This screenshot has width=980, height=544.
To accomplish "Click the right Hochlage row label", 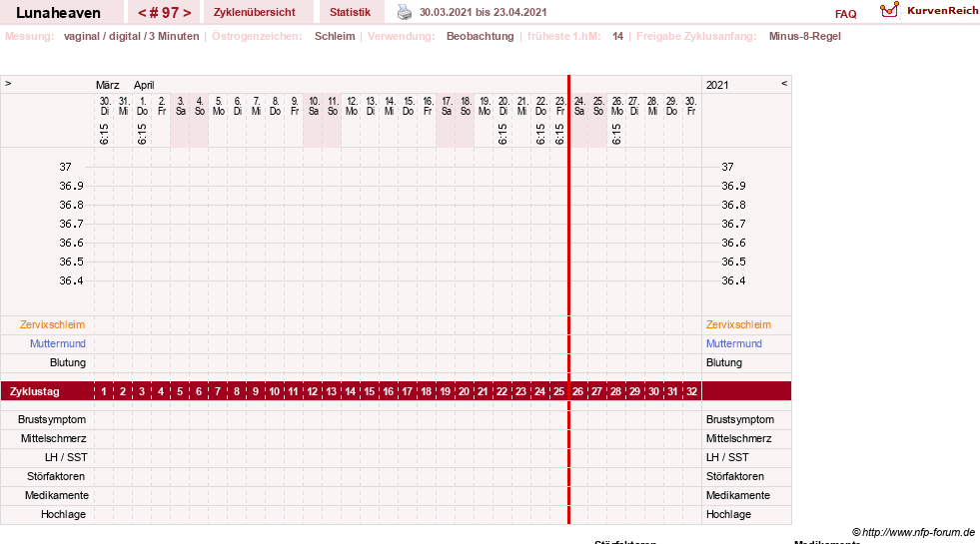I will click(728, 514).
